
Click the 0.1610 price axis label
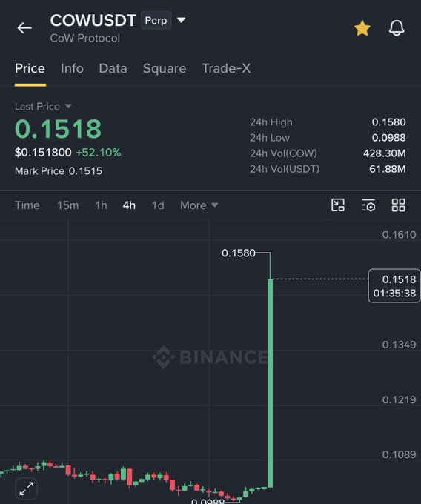click(399, 235)
